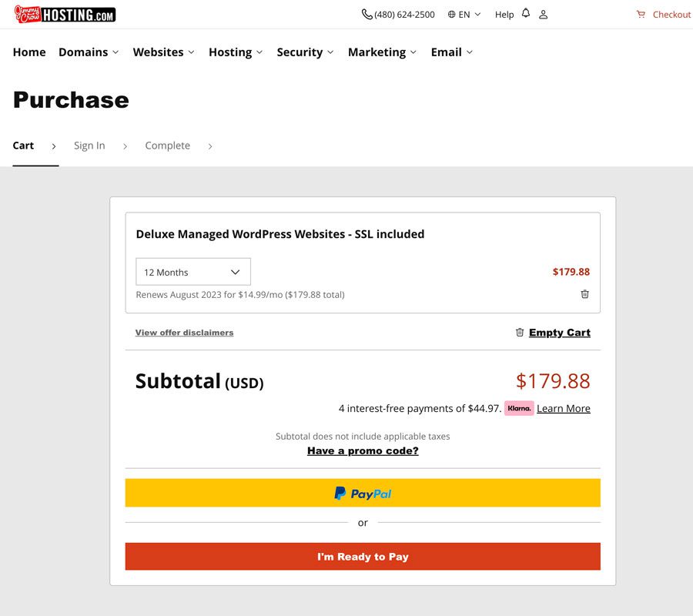Image resolution: width=693 pixels, height=616 pixels.
Task: Click the shopping cart icon by Checkout
Action: (x=641, y=15)
